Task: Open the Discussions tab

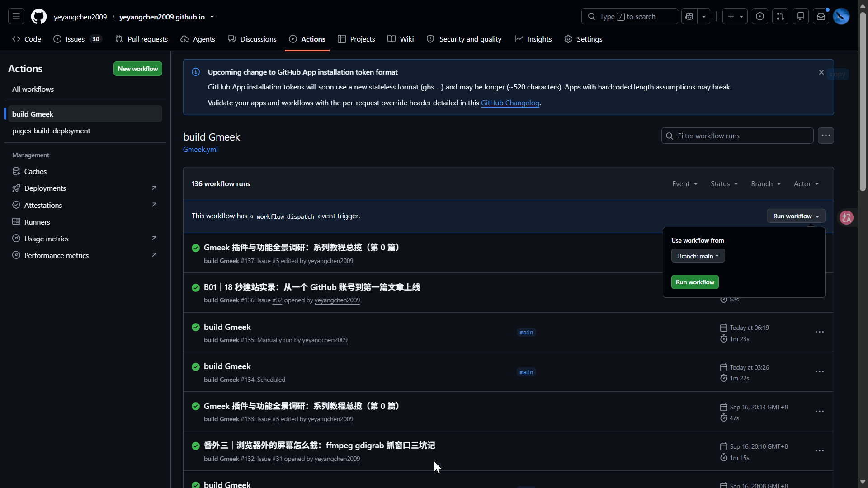Action: pos(252,39)
